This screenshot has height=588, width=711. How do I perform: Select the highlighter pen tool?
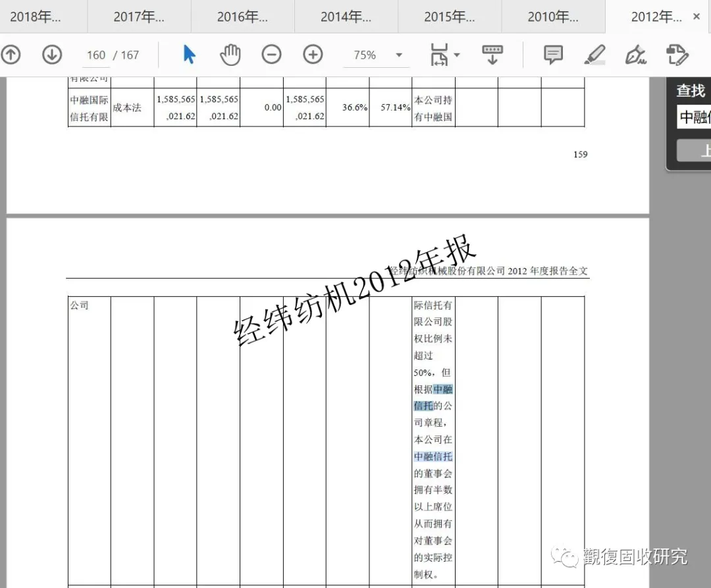594,55
